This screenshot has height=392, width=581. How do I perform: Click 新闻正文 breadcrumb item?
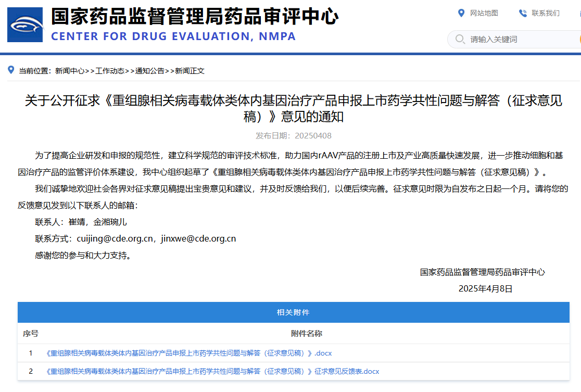click(x=190, y=71)
